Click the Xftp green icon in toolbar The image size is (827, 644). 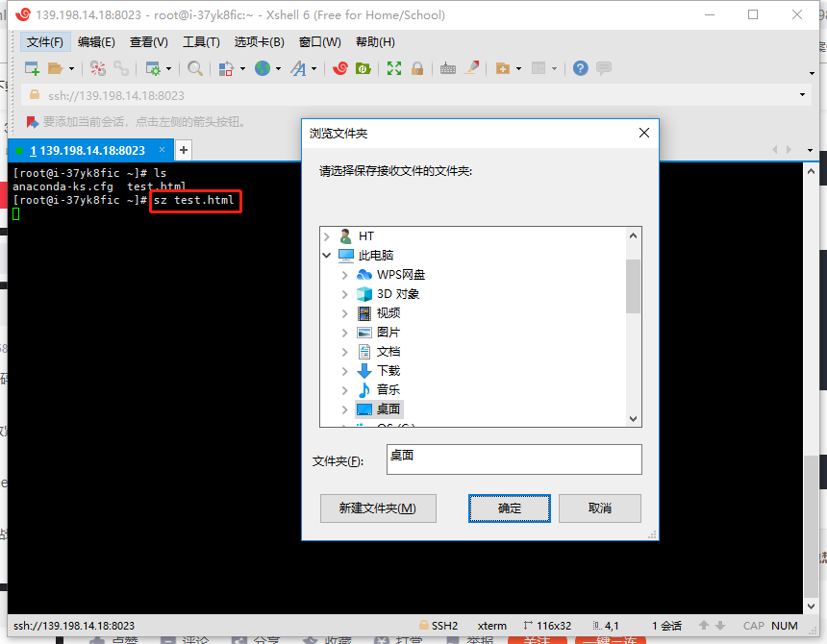click(x=363, y=68)
